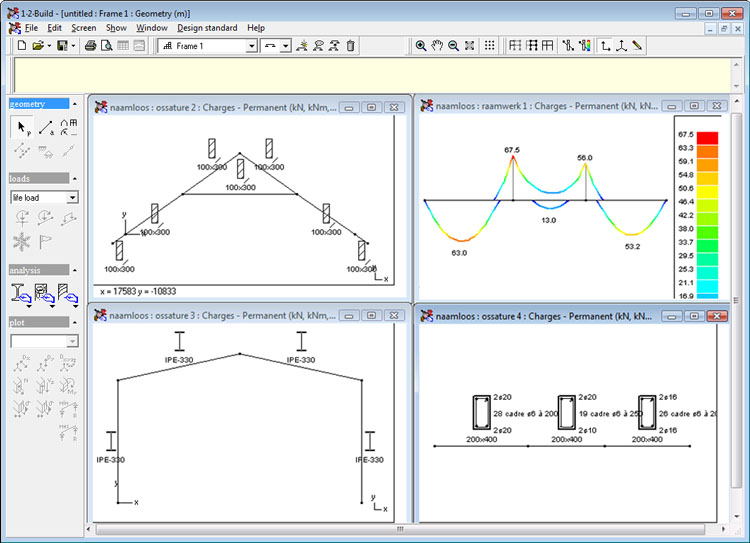Open the Frame 1 dropdown
Screen dimensions: 750x543
[x=208, y=46]
